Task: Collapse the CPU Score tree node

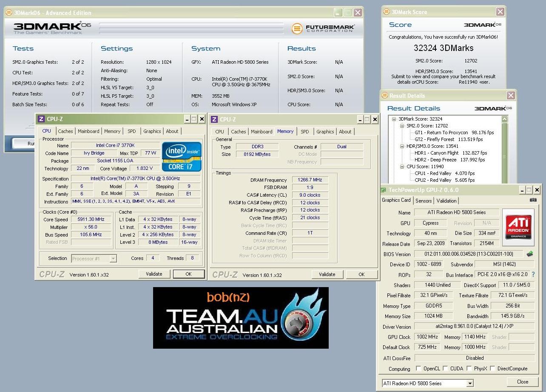Action: coord(402,166)
